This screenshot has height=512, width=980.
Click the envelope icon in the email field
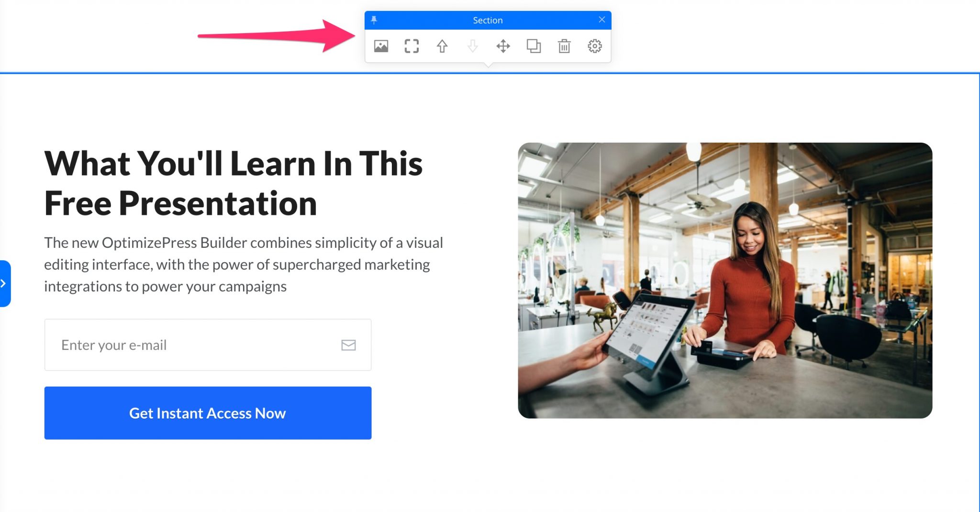(x=348, y=345)
